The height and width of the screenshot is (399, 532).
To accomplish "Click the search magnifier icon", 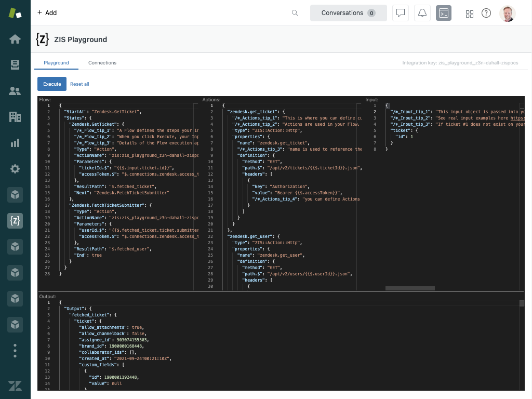I will 295,13.
